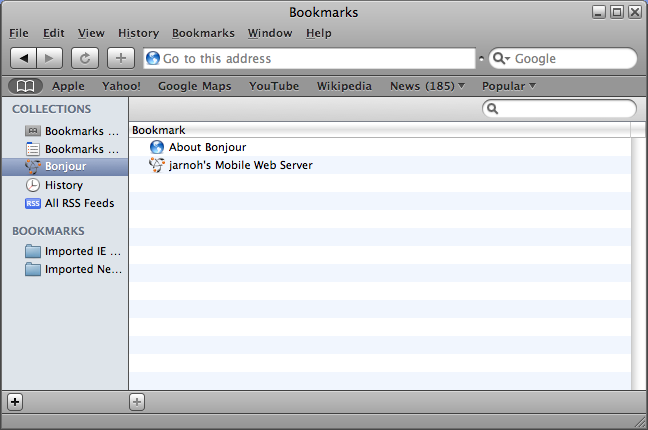Open jarnoh's Mobile Web Server bookmark
The image size is (648, 430).
pos(240,165)
